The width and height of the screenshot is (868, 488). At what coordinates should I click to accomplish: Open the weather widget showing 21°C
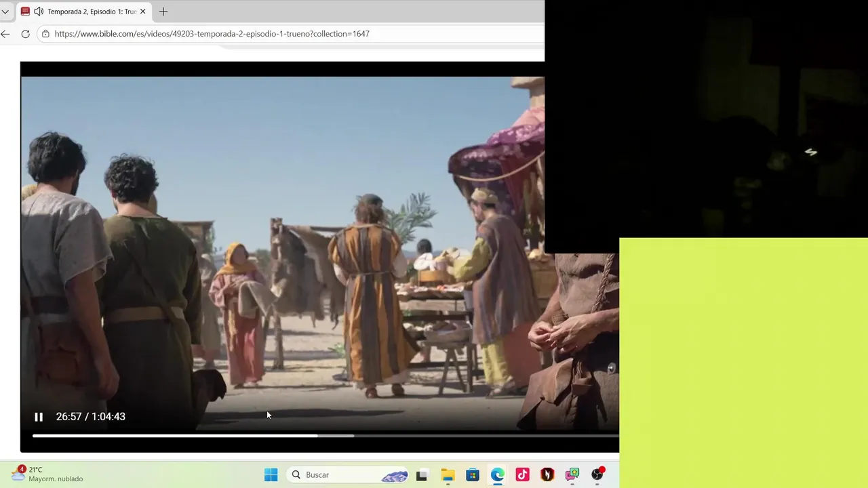(x=47, y=474)
